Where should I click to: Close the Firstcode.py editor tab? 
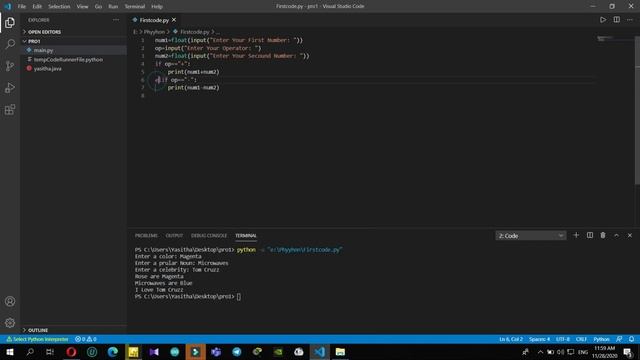click(x=174, y=20)
